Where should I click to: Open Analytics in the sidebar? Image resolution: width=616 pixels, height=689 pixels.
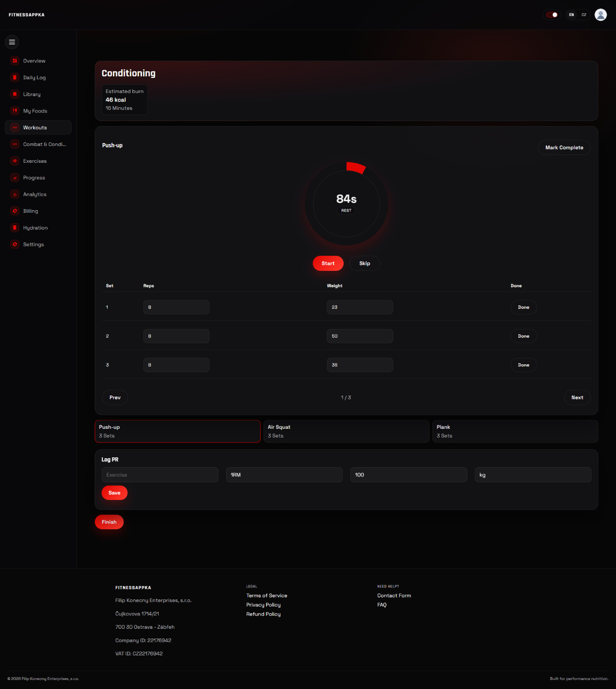(x=38, y=194)
